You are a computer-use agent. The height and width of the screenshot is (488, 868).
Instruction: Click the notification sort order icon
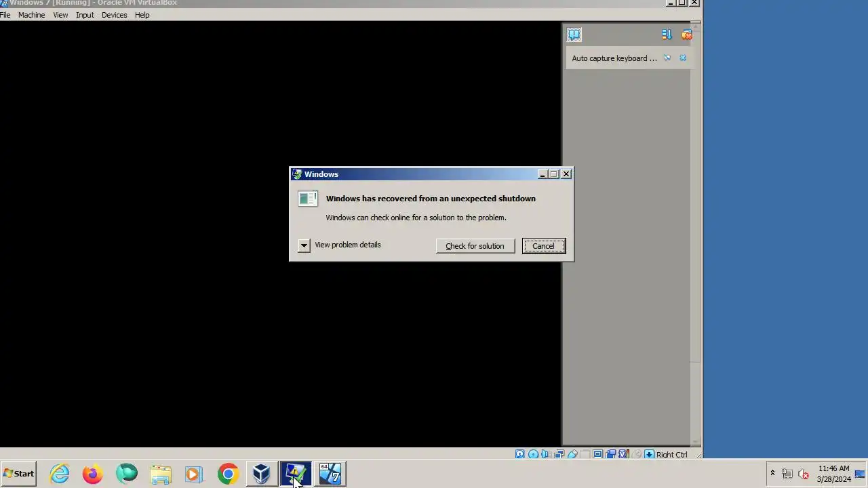[667, 35]
